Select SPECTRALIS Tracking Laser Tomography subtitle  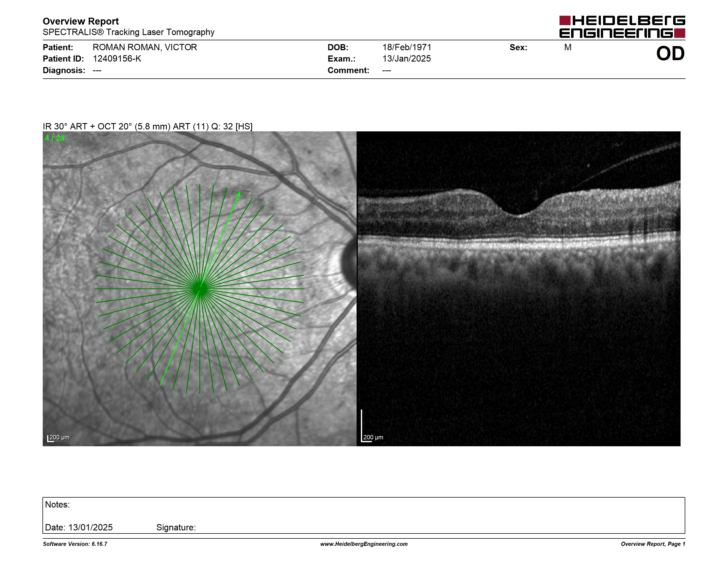pos(128,32)
